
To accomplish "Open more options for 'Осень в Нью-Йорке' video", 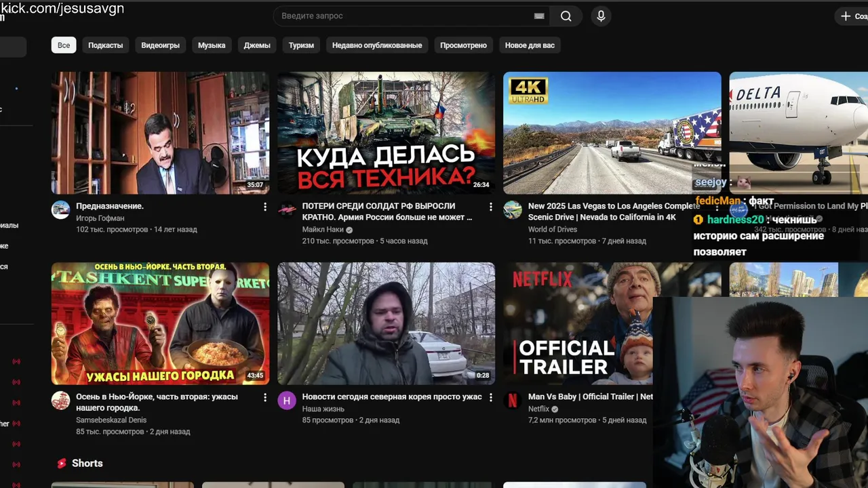I will coord(265,397).
